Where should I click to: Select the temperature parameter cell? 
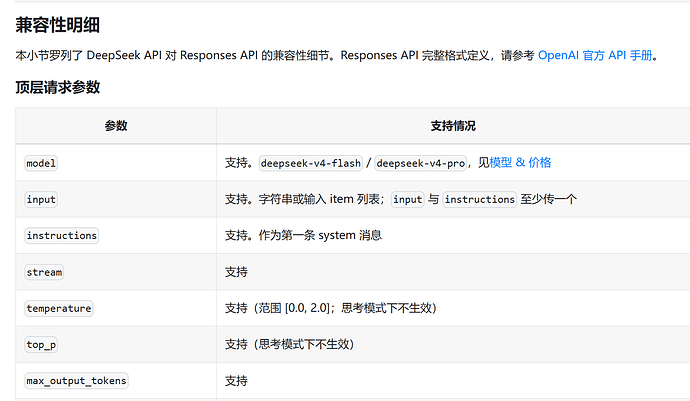click(x=59, y=308)
